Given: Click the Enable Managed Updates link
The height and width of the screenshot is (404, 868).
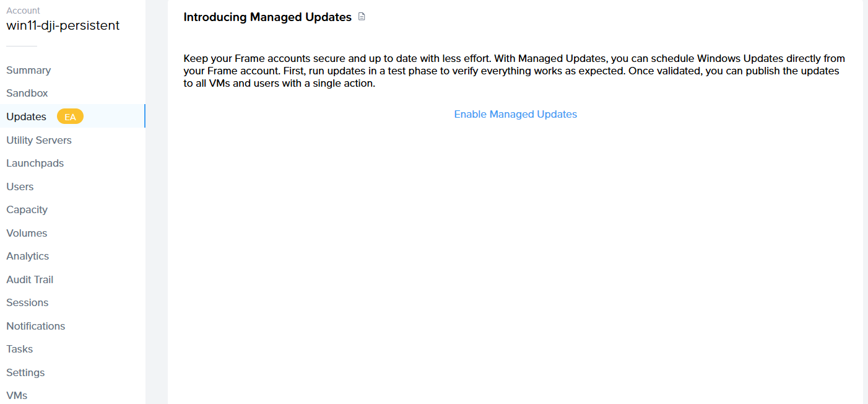Looking at the screenshot, I should click(x=515, y=114).
